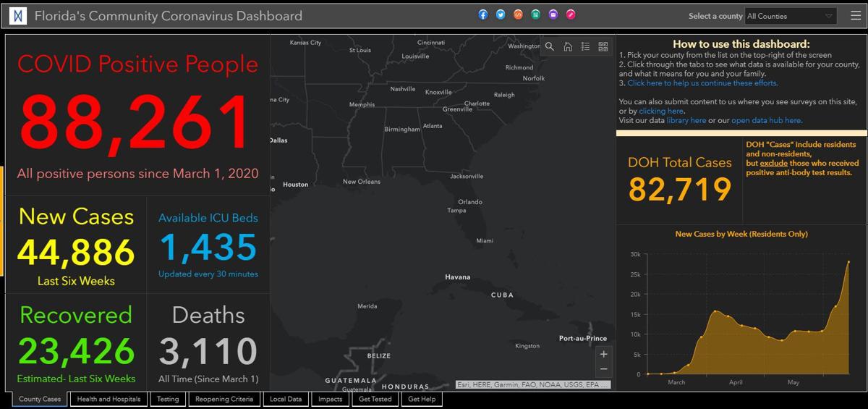Follow the 'clicking here' link
Image resolution: width=868 pixels, height=409 pixels.
point(661,111)
